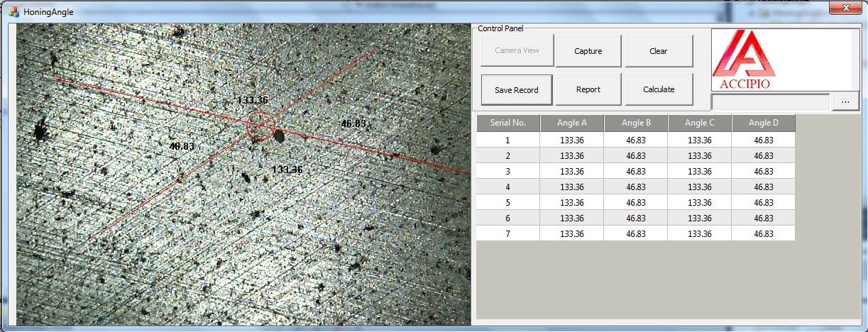The height and width of the screenshot is (332, 868).
Task: Click the grayed Camera View button
Action: [516, 51]
